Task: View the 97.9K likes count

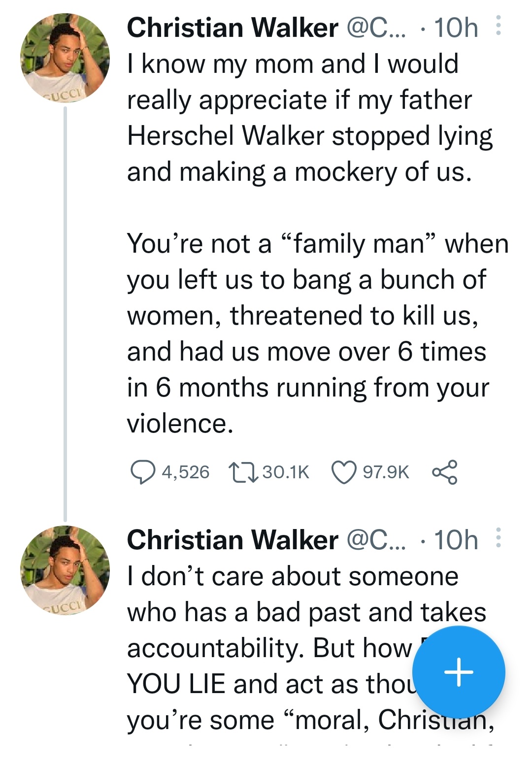Action: pos(386,472)
